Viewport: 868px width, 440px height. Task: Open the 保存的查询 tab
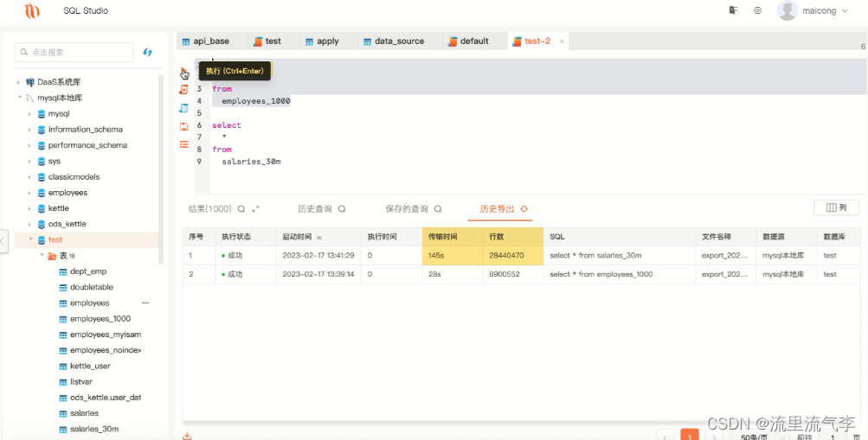tap(407, 209)
